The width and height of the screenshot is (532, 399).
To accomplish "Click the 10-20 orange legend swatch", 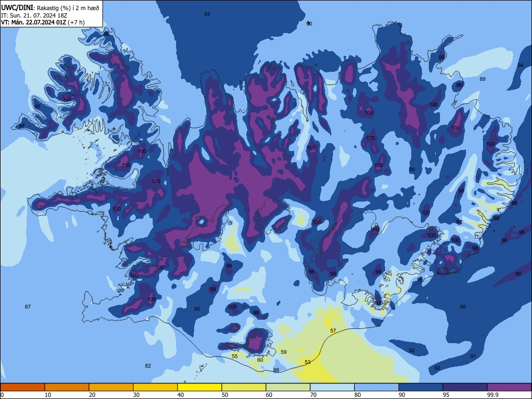I will 67,387.
